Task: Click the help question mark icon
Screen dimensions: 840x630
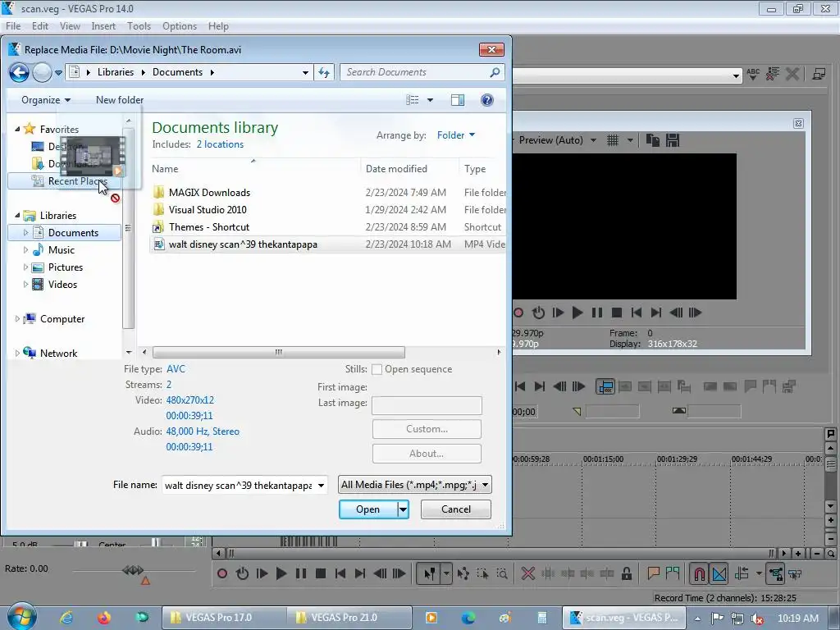Action: [x=487, y=100]
